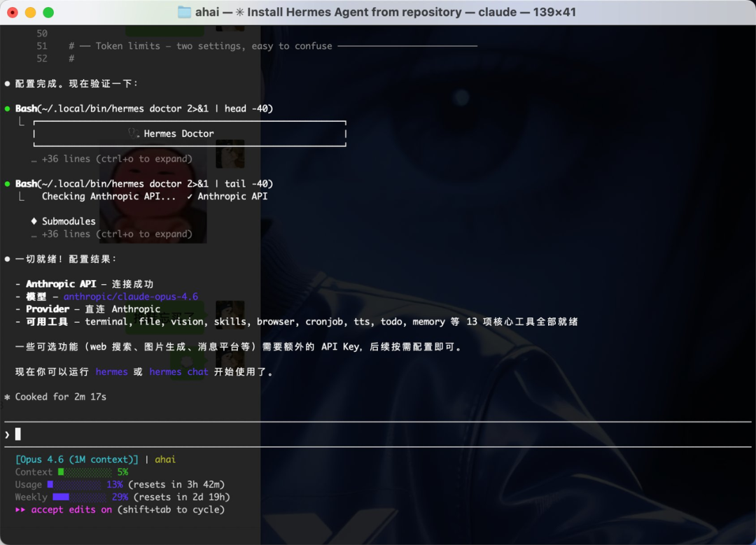Click the checkmark before 'Anthropic API'
This screenshot has height=545, width=756.
tap(190, 197)
